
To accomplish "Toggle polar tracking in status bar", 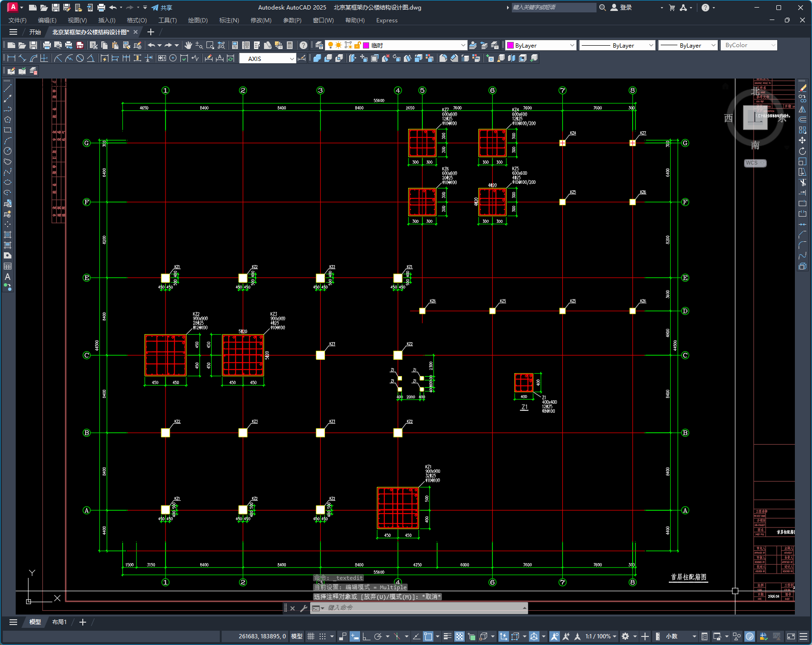I will pos(378,636).
